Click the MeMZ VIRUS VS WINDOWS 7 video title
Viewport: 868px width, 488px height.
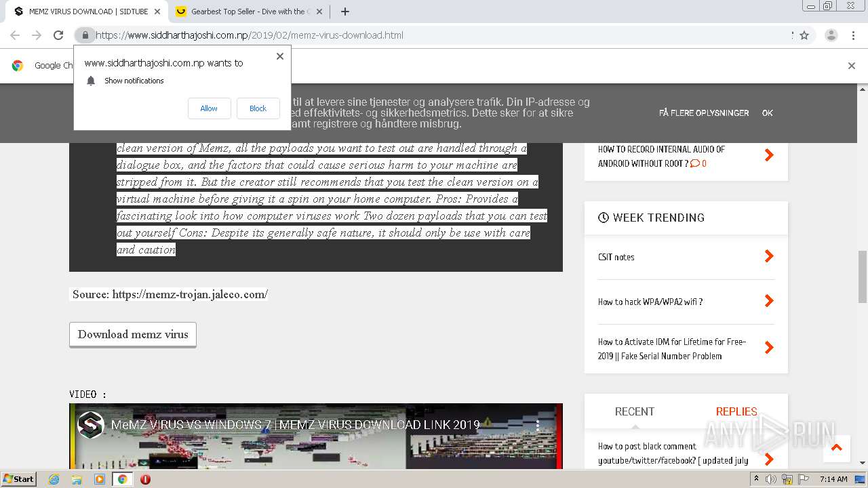pos(295,425)
